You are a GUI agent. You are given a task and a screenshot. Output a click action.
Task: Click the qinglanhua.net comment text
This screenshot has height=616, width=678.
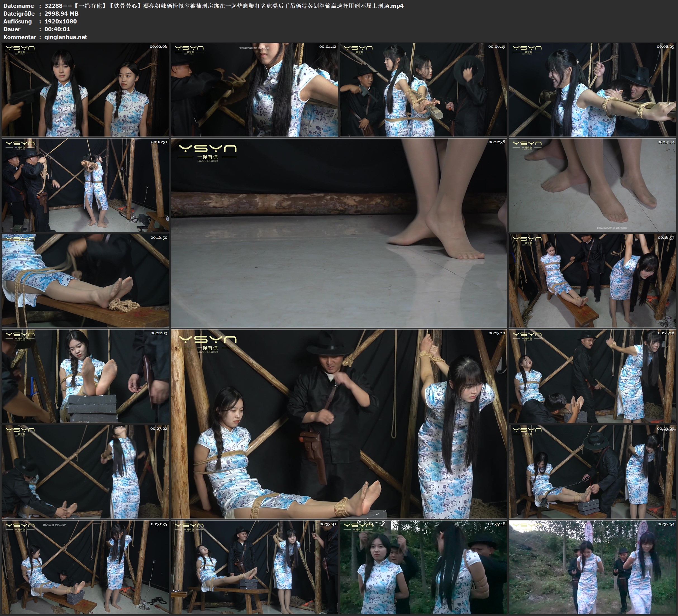pos(66,37)
